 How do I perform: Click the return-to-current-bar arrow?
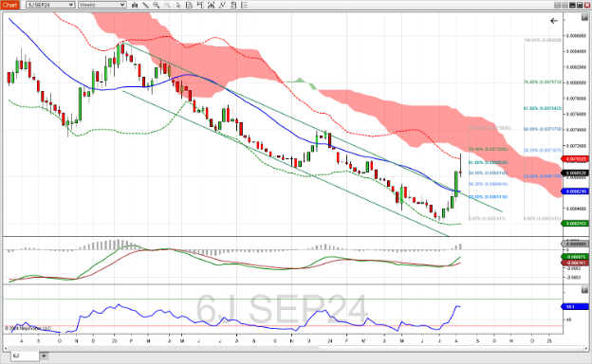[x=554, y=21]
